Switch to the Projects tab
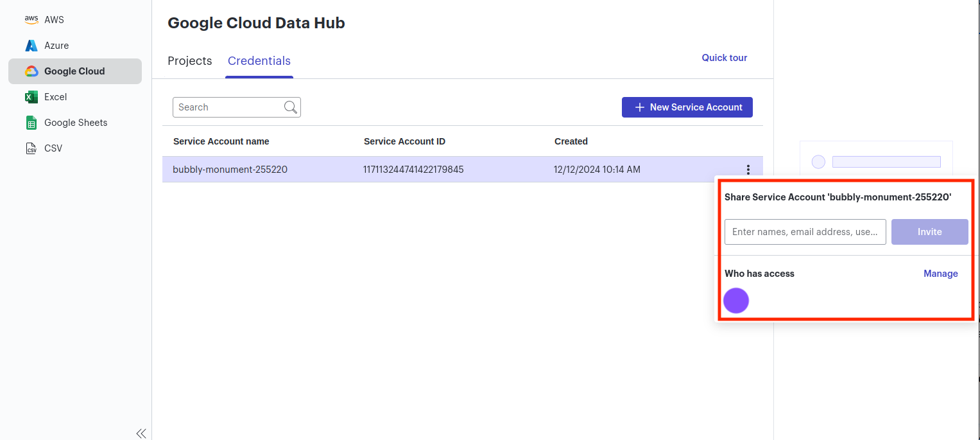 click(x=190, y=61)
